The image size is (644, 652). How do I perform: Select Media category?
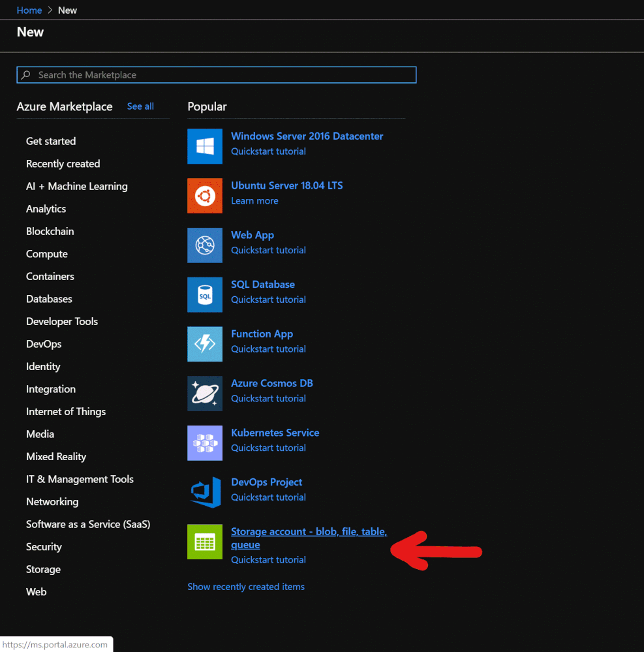click(40, 434)
